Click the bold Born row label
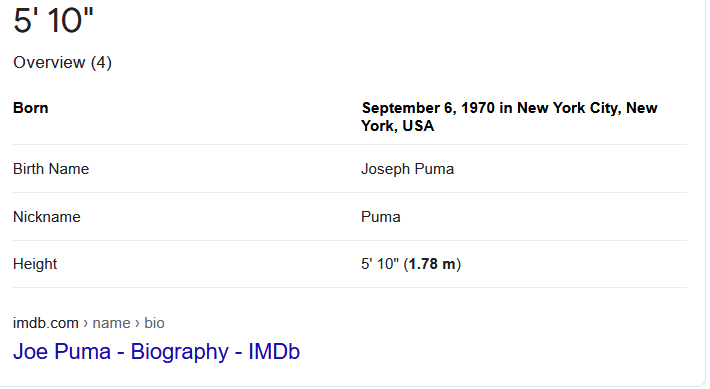The height and width of the screenshot is (389, 710). 30,108
